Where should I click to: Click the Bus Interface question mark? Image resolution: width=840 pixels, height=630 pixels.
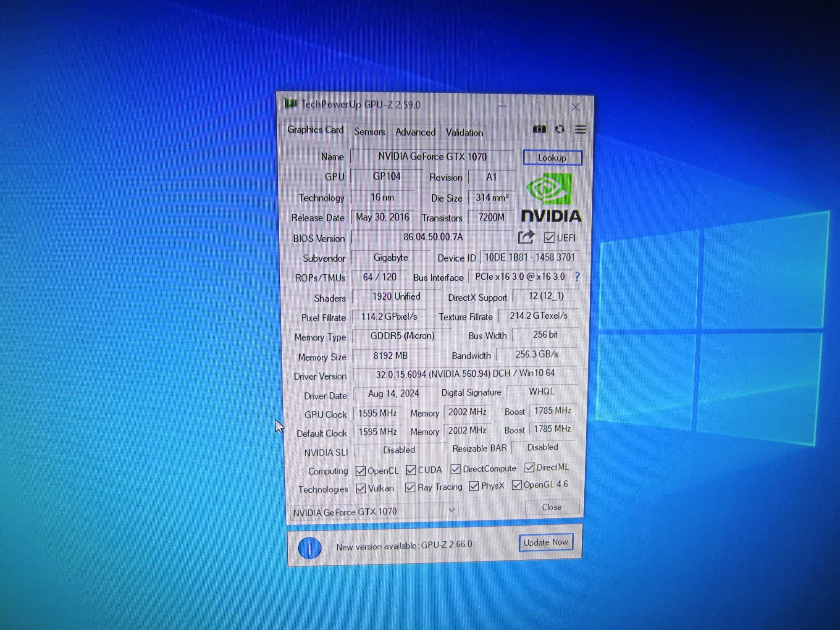(x=577, y=276)
